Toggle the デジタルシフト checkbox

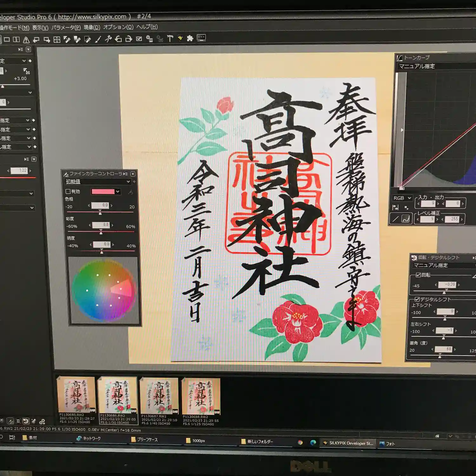pos(417,299)
